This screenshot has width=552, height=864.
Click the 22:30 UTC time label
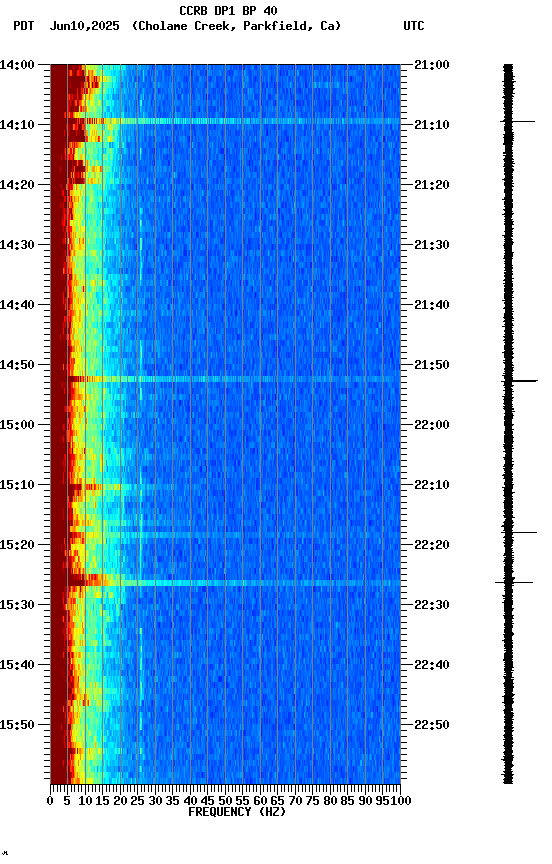click(x=432, y=606)
